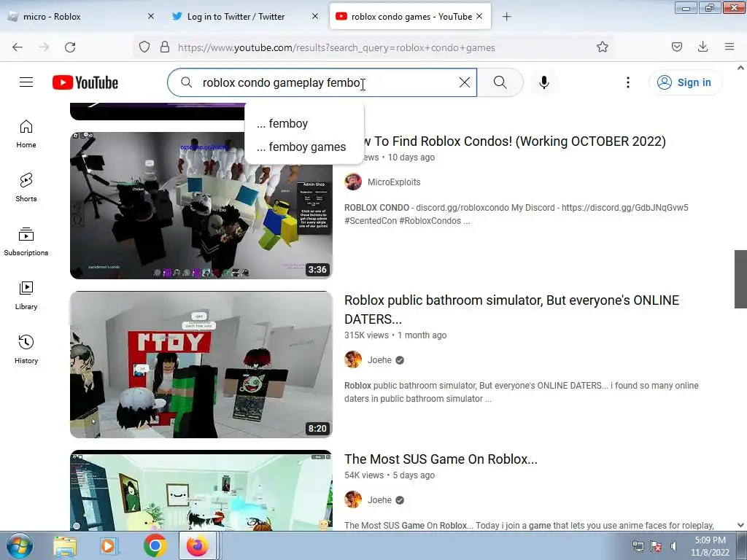Open the Firefox downloads panel
The width and height of the screenshot is (747, 560).
coord(703,47)
